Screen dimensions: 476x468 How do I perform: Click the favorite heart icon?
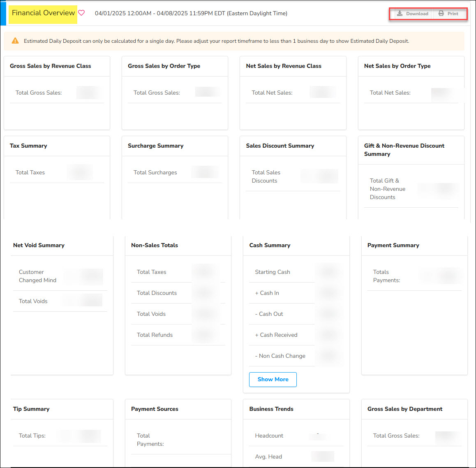(81, 13)
